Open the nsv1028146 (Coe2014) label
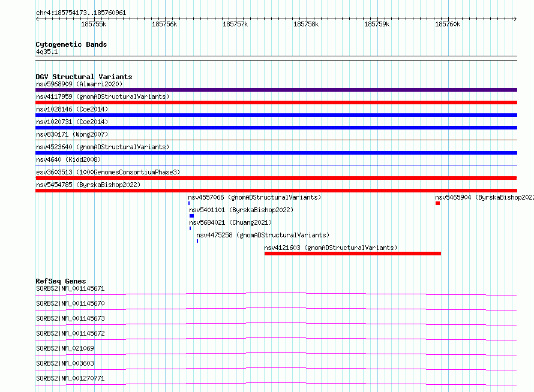The image size is (534, 392). (x=72, y=109)
